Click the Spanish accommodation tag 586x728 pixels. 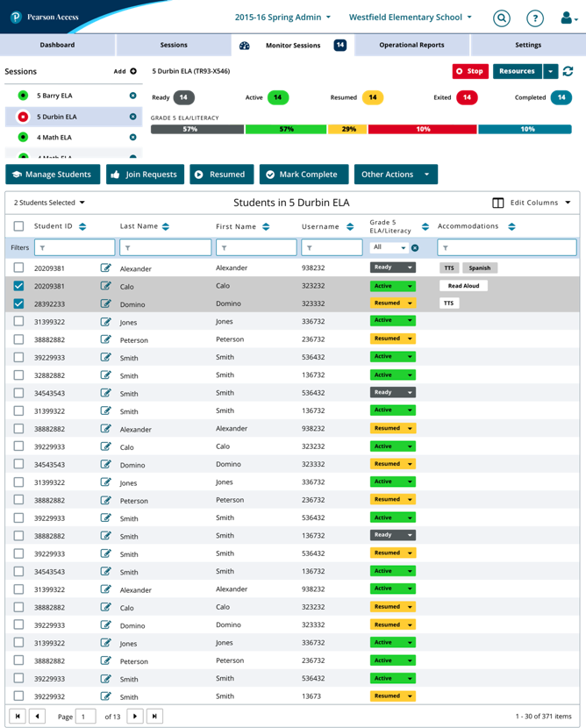(x=480, y=268)
